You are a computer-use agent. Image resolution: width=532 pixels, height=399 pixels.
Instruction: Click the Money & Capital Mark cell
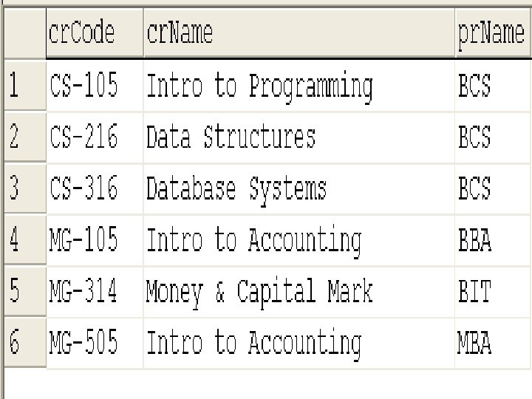pos(299,291)
